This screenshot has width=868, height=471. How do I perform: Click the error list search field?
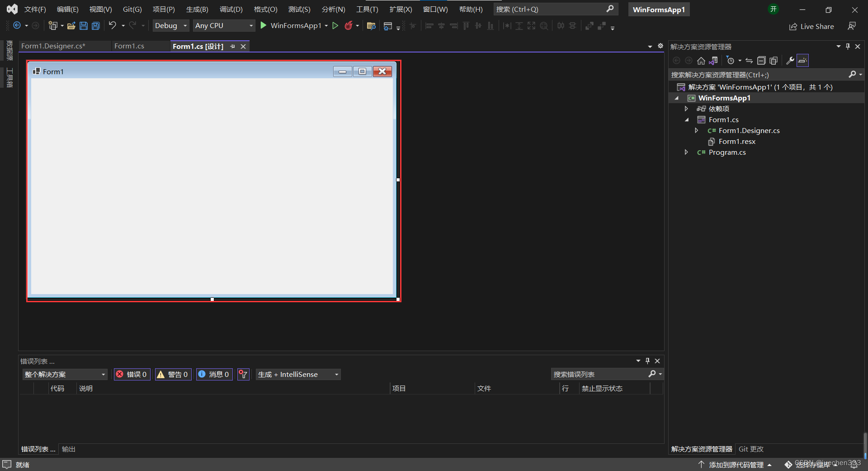tap(600, 374)
